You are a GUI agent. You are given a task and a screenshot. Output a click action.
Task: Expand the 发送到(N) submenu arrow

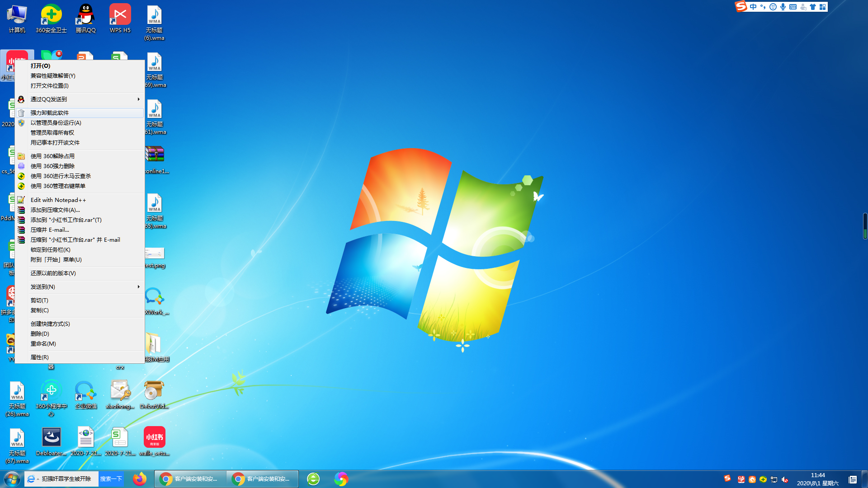[138, 287]
